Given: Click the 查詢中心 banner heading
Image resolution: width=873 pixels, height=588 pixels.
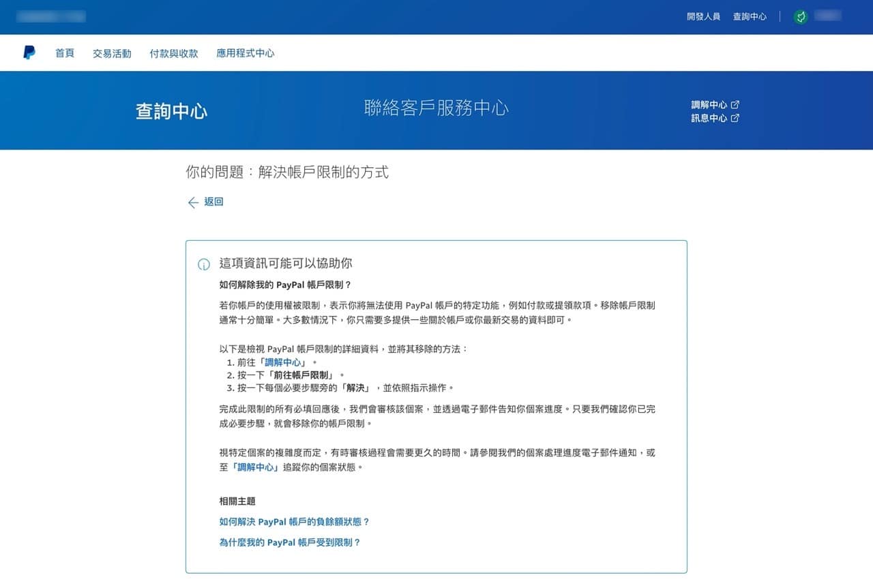Looking at the screenshot, I should [171, 111].
